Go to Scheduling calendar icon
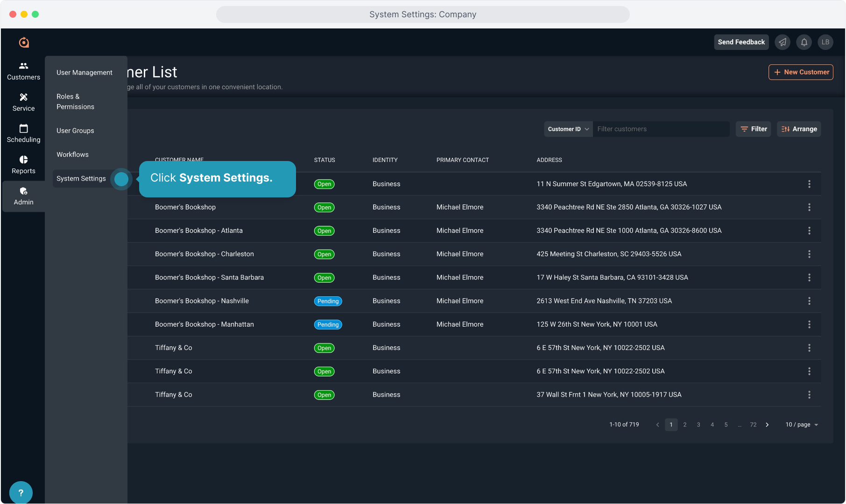 tap(23, 128)
